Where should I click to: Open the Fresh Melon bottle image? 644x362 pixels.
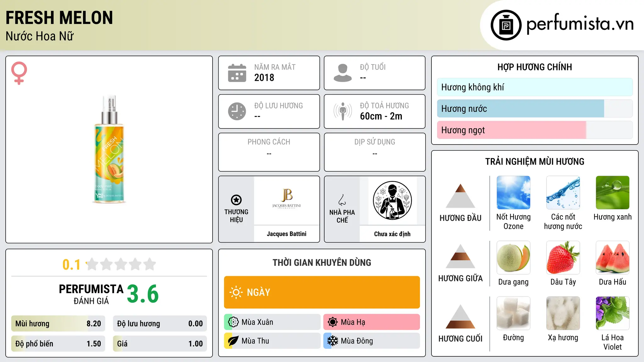(x=109, y=149)
